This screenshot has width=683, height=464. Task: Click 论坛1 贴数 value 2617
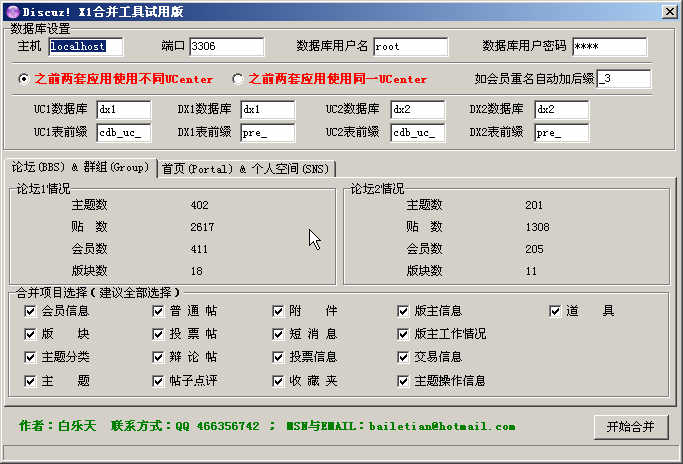pos(202,227)
